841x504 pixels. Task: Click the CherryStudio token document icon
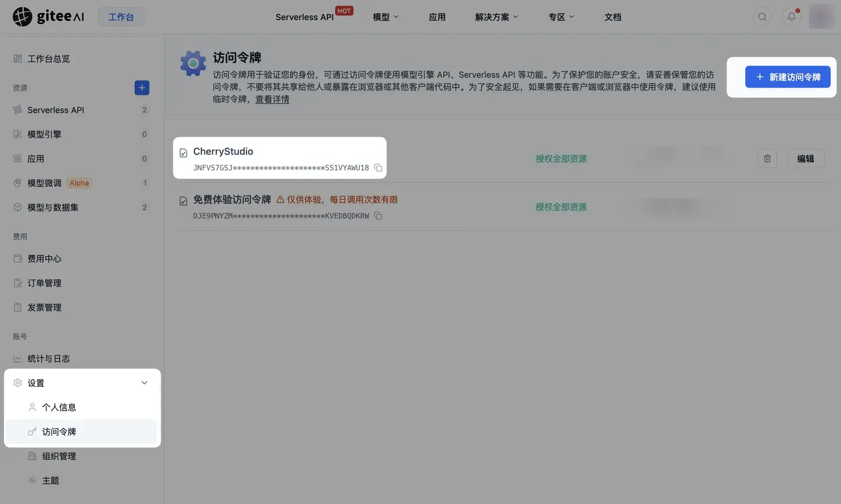point(183,153)
